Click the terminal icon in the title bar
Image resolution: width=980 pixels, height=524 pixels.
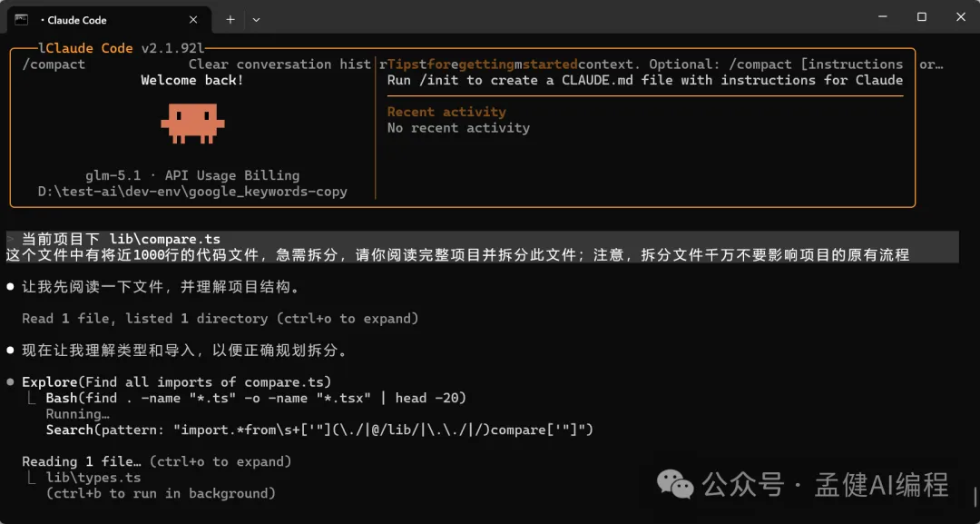21,19
